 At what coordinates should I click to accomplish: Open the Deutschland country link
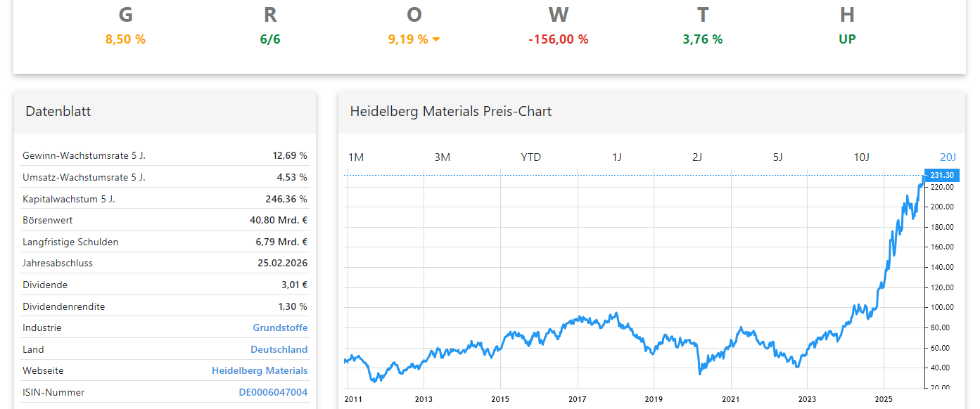(279, 349)
